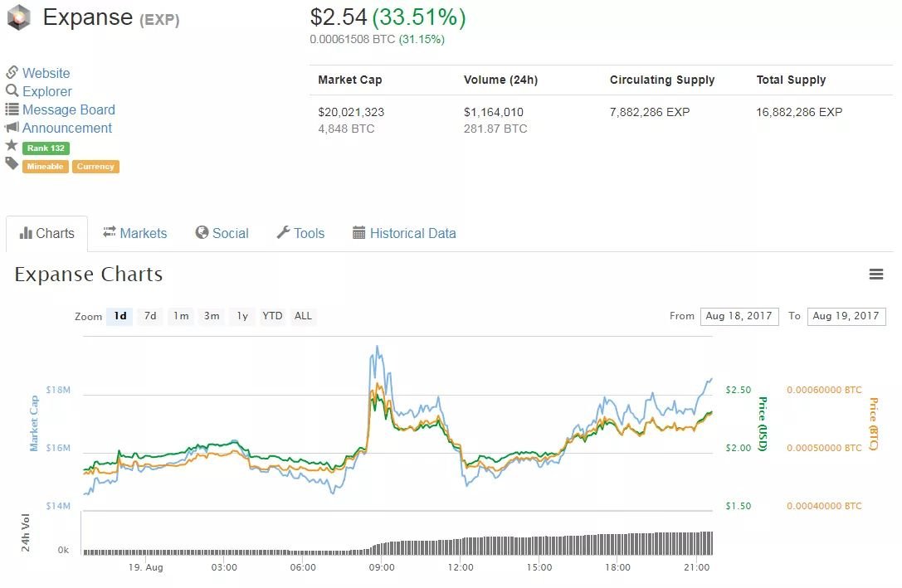
Task: Switch to the Markets tab
Action: coord(135,233)
